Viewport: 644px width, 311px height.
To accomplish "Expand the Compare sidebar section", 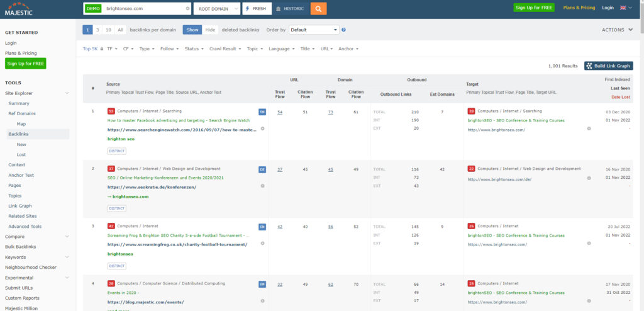I will pos(67,237).
